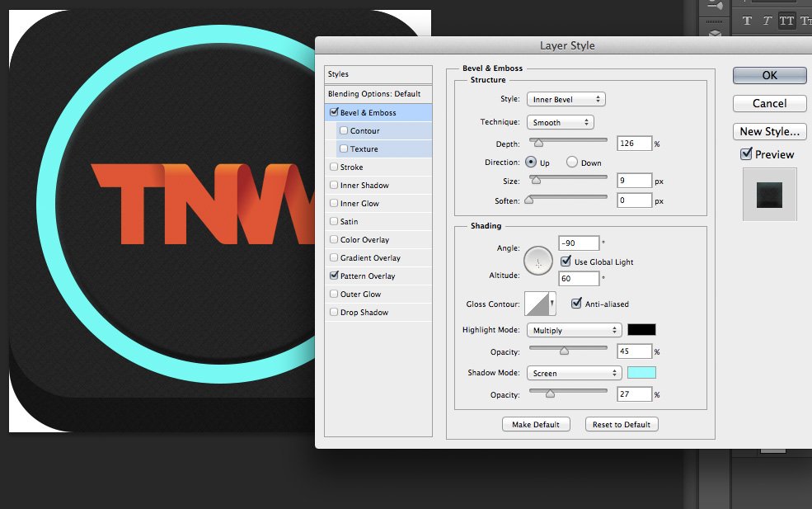Enable the Stroke effect checkbox
This screenshot has width=812, height=509.
[x=334, y=167]
